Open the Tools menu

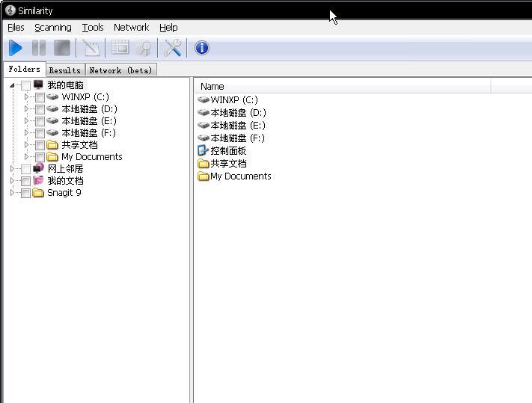[93, 28]
